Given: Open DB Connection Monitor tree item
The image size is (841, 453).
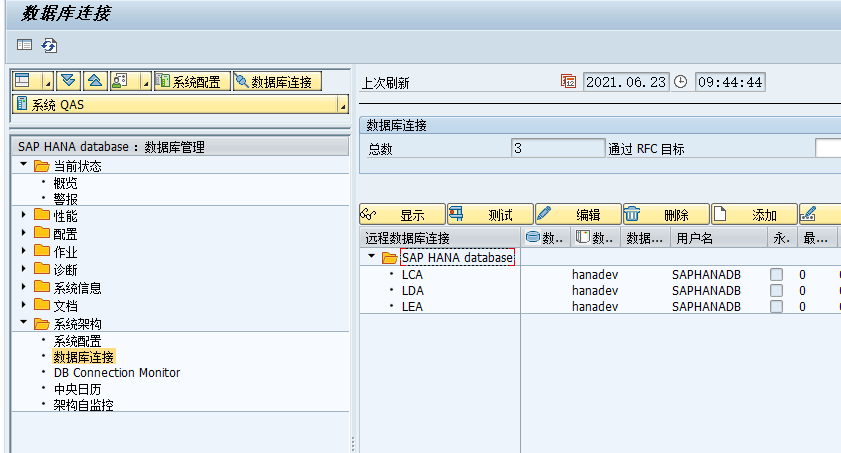Looking at the screenshot, I should (x=117, y=373).
